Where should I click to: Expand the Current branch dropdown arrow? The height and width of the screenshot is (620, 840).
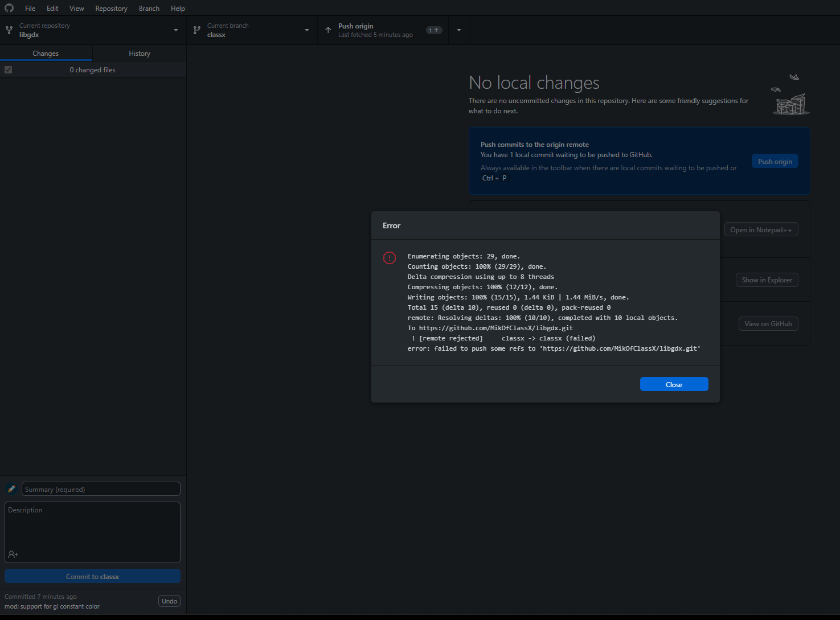(x=307, y=30)
